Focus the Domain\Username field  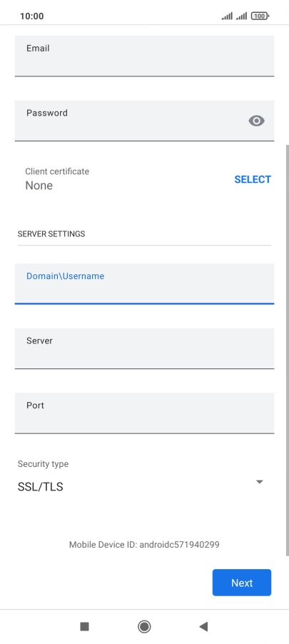144,284
